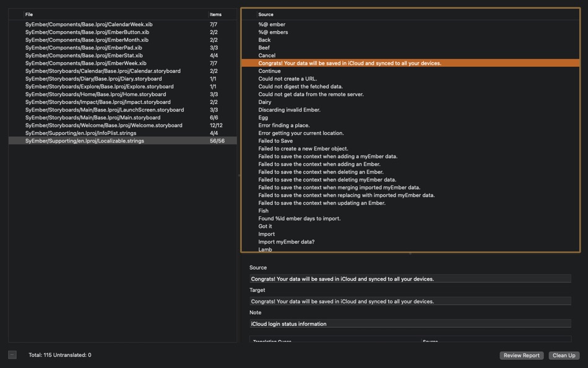Select the 'Back' source string
The width and height of the screenshot is (588, 368).
410,40
